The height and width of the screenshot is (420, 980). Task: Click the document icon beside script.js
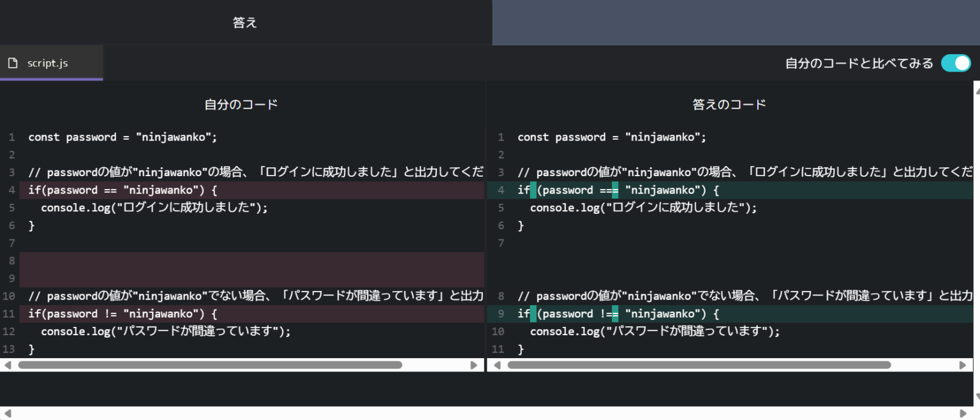tap(12, 62)
